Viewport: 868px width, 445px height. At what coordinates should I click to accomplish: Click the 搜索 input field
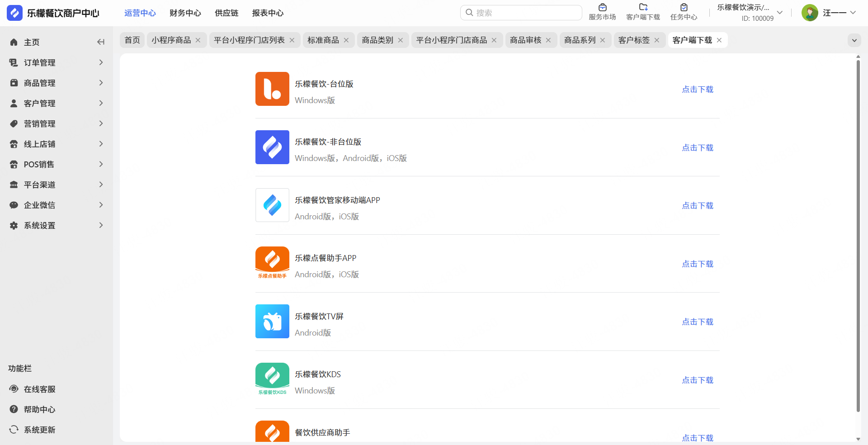521,13
